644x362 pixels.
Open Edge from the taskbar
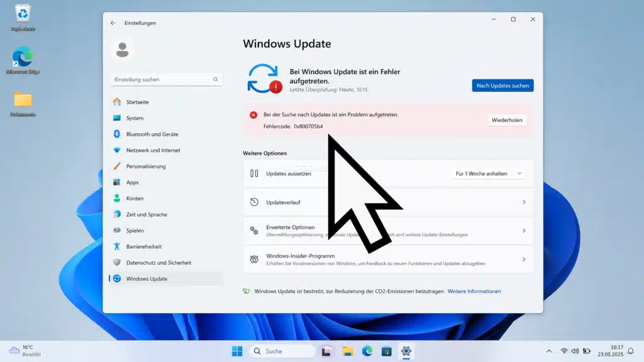367,351
